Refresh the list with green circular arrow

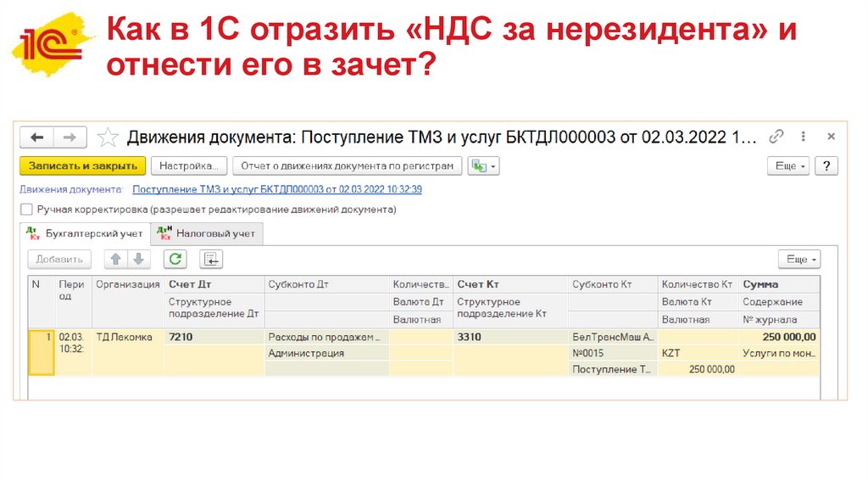[175, 260]
